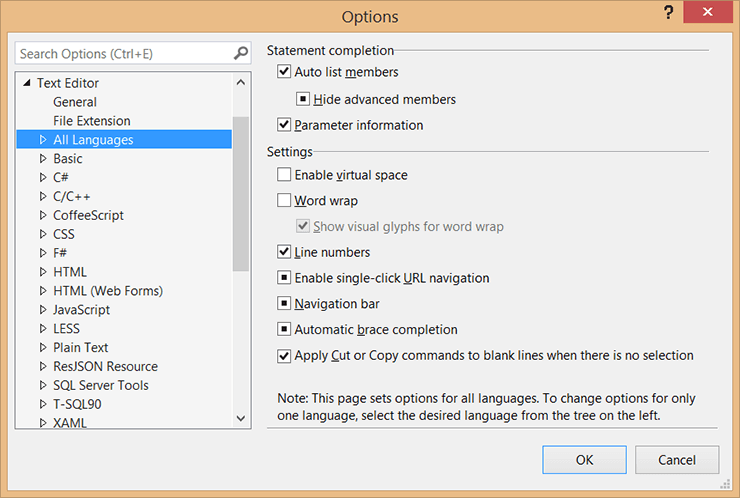Toggle Line numbers checkbox
The image size is (740, 498).
[284, 252]
